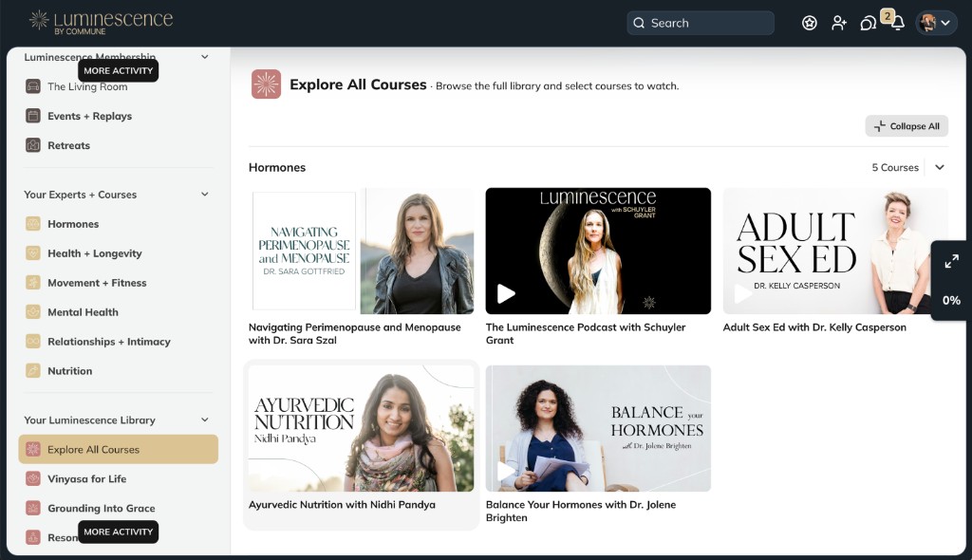Viewport: 972px width, 560px height.
Task: Play the Balance Your Hormones video
Action: pyautogui.click(x=506, y=472)
